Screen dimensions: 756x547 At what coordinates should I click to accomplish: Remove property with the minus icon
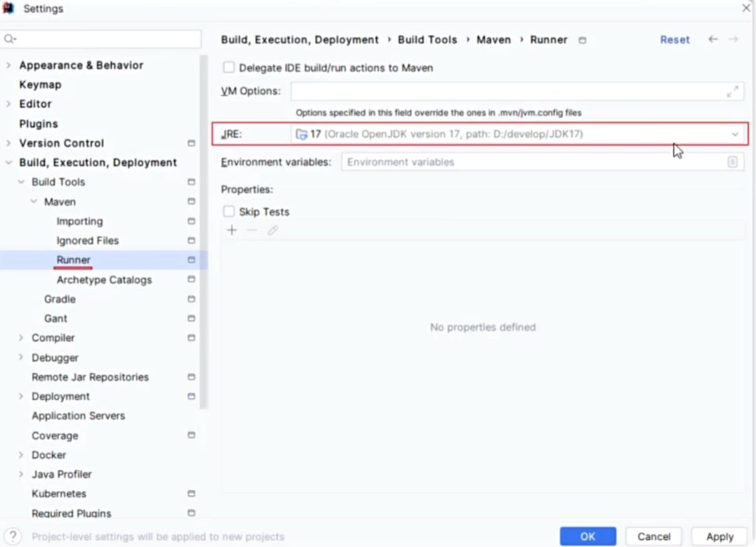point(252,230)
